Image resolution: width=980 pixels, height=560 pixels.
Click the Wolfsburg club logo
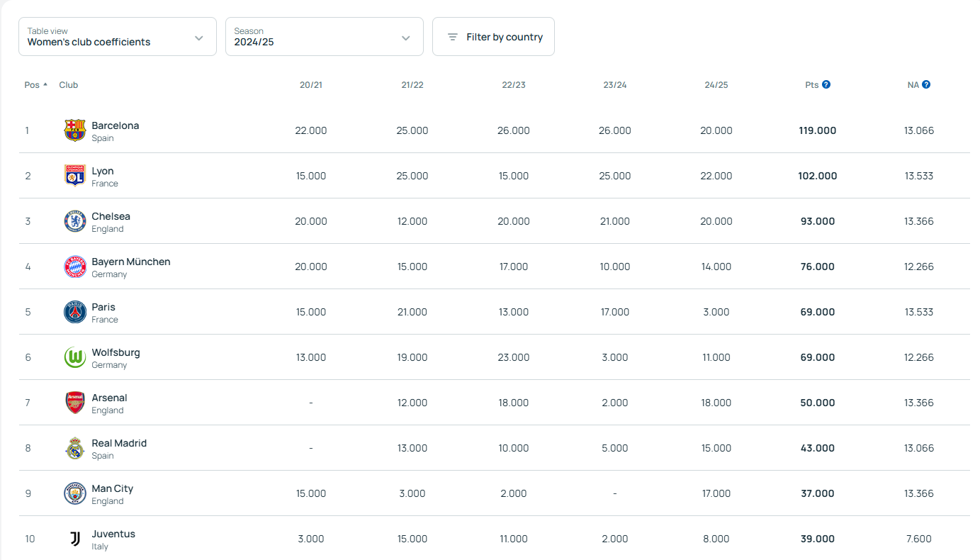(75, 357)
